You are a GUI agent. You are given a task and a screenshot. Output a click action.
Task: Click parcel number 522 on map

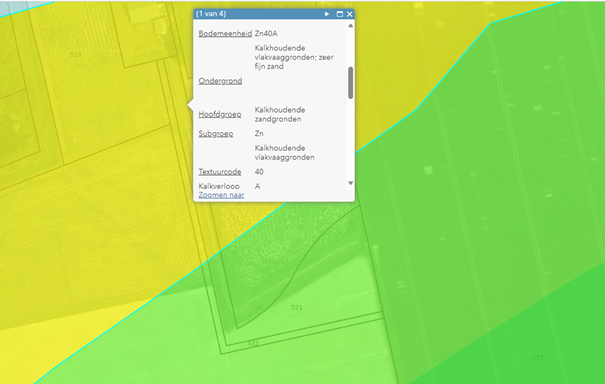click(x=253, y=343)
